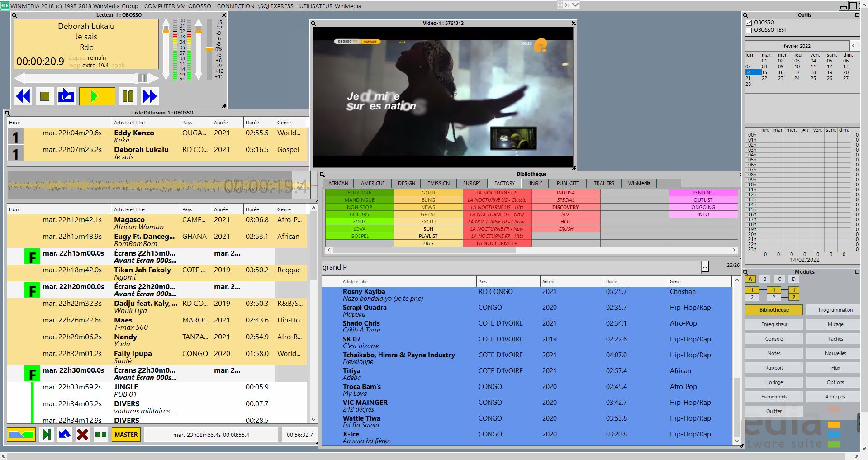Enable the OBOSSO TEST checkbox
Viewport: 868px width, 460px height.
pyautogui.click(x=749, y=30)
